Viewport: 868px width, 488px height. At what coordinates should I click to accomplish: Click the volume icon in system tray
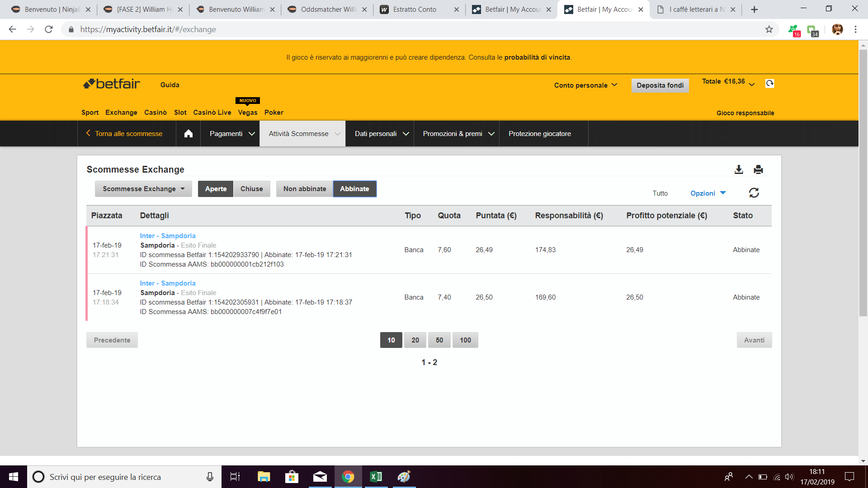click(789, 477)
